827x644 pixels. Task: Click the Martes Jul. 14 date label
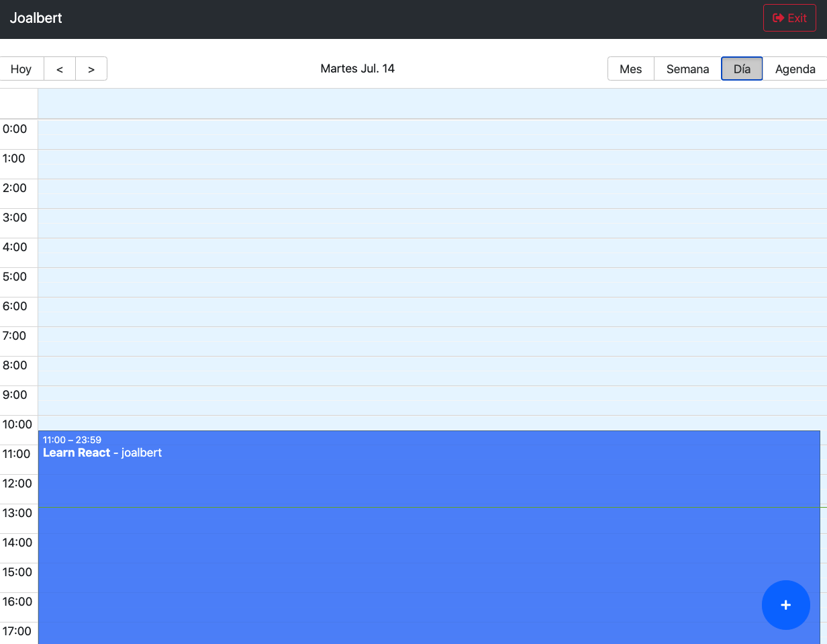(x=358, y=68)
